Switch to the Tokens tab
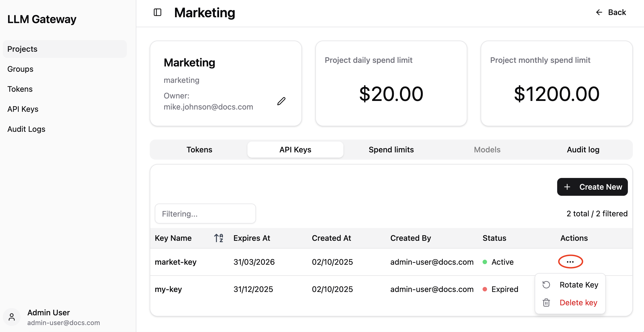 (x=199, y=150)
